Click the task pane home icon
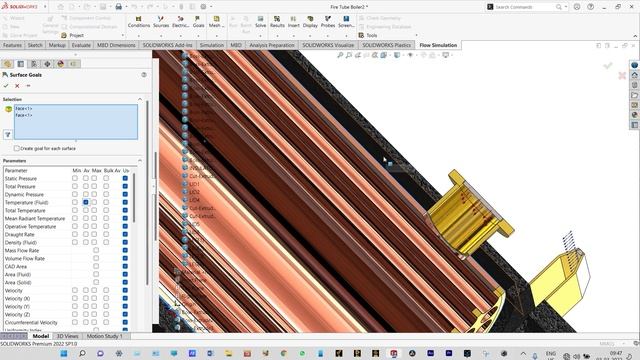 click(x=634, y=75)
